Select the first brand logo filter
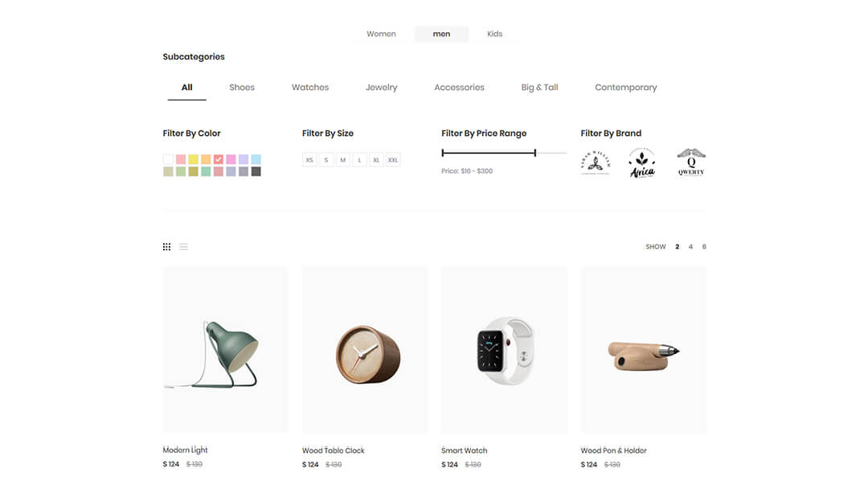This screenshot has width=868, height=489. point(596,162)
